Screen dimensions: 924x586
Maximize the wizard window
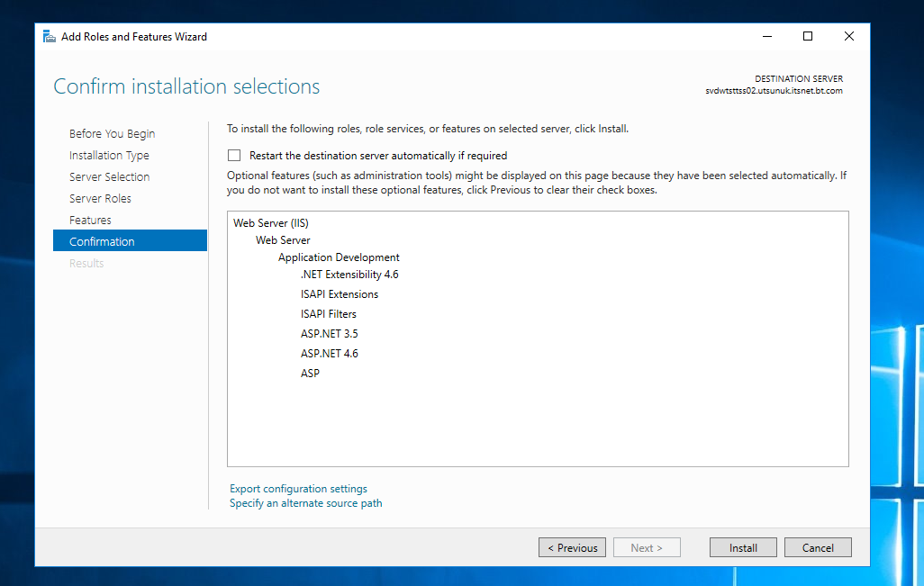click(x=808, y=37)
